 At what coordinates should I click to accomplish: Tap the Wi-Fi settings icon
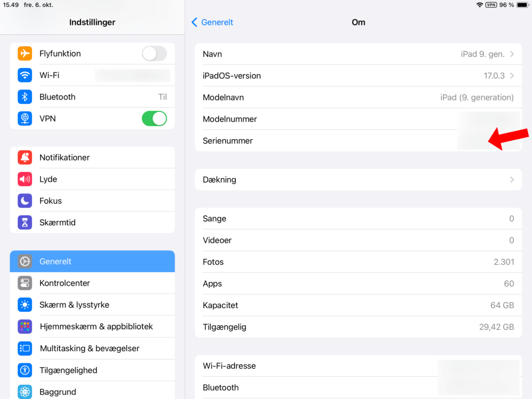[25, 75]
